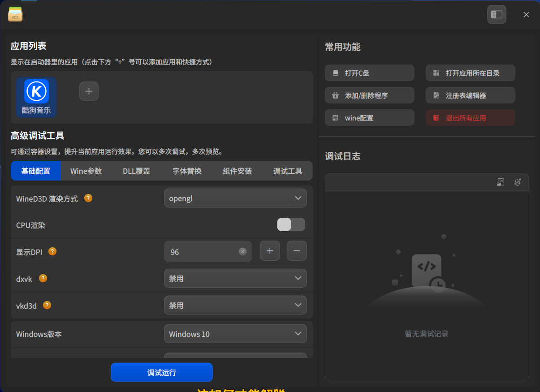Viewport: 540px width, 392px height.
Task: Add a new application with plus button
Action: [89, 91]
